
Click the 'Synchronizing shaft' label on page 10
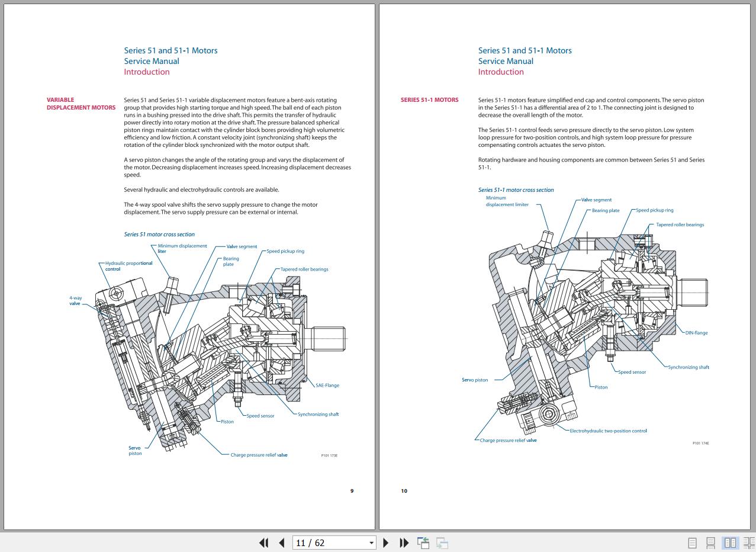coord(688,367)
